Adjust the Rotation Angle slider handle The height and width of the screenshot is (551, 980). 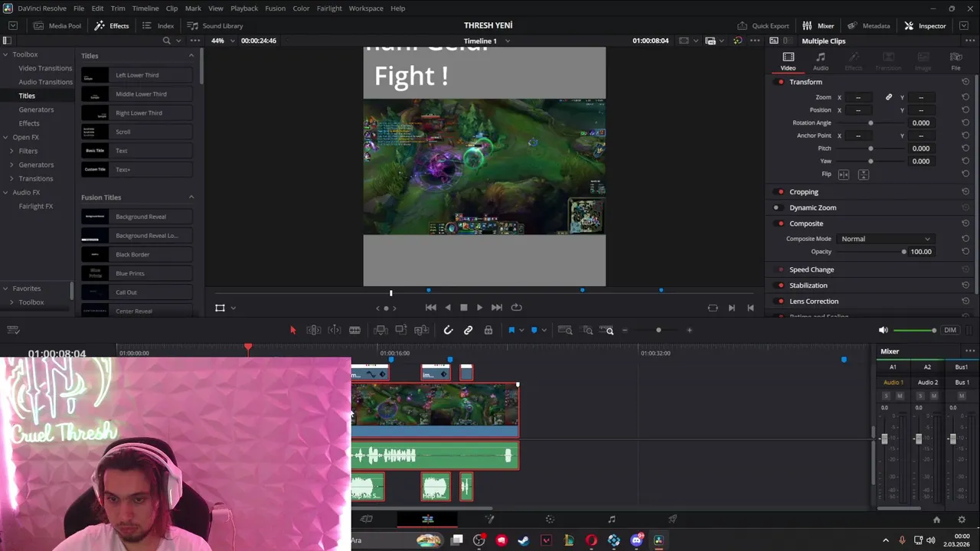point(871,122)
